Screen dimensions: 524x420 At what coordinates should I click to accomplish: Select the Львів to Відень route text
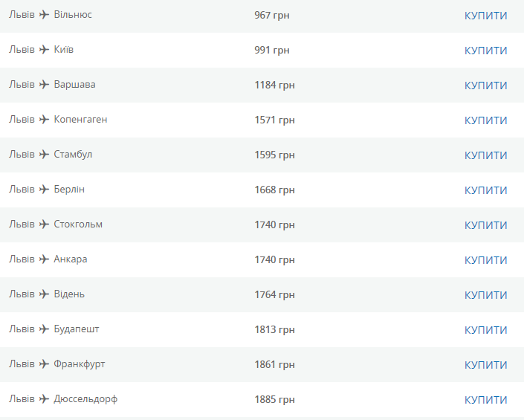[x=47, y=294]
